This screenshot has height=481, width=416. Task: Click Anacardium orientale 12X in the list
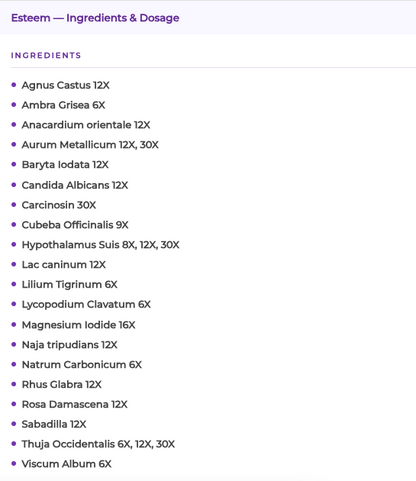pyautogui.click(x=86, y=125)
